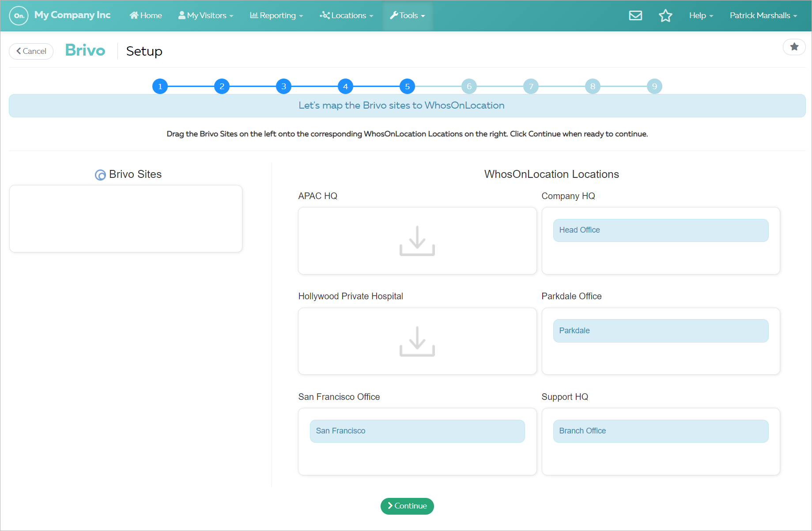
Task: Open the Patrick Marshalls user menu
Action: click(x=763, y=15)
